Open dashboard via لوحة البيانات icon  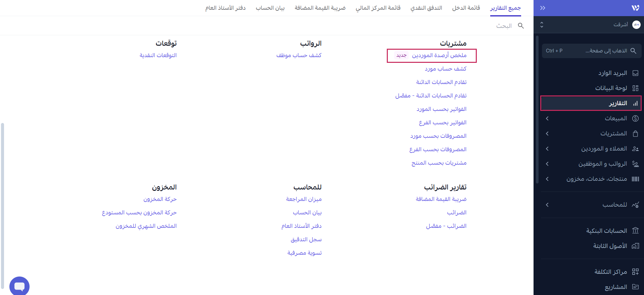[635, 88]
